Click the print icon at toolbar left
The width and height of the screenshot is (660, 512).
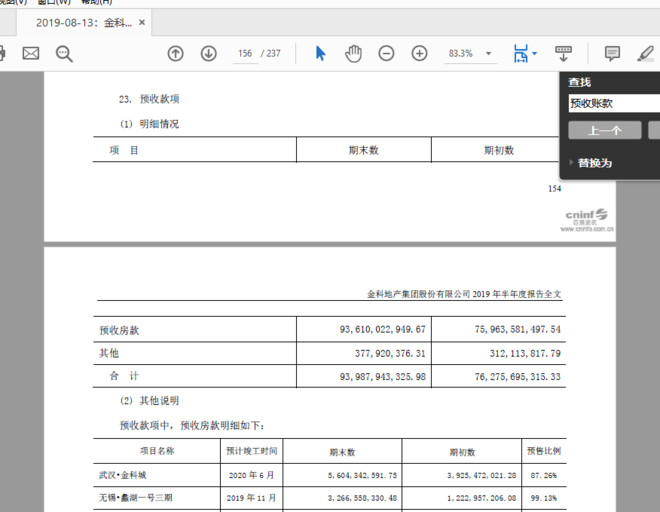point(2,53)
